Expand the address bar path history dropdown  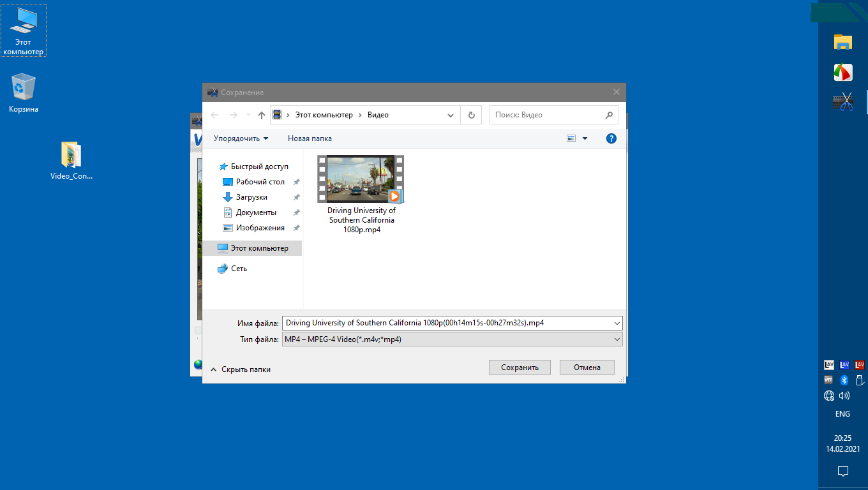coord(451,115)
